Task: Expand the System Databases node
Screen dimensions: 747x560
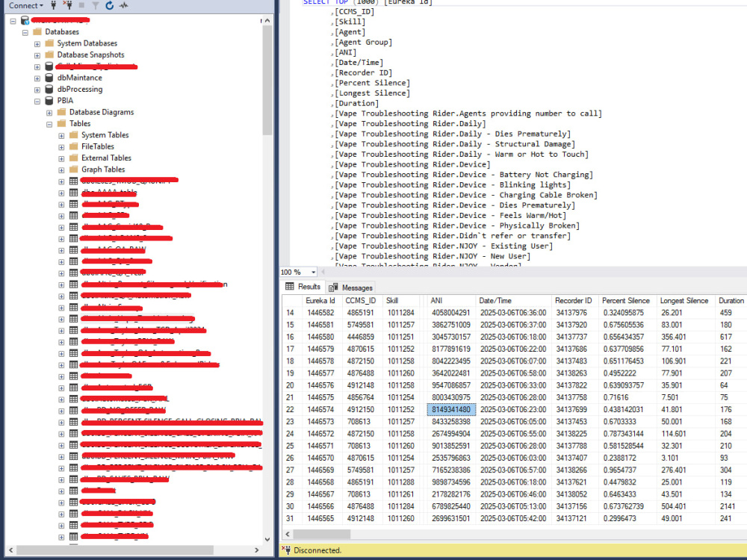Action: tap(37, 44)
